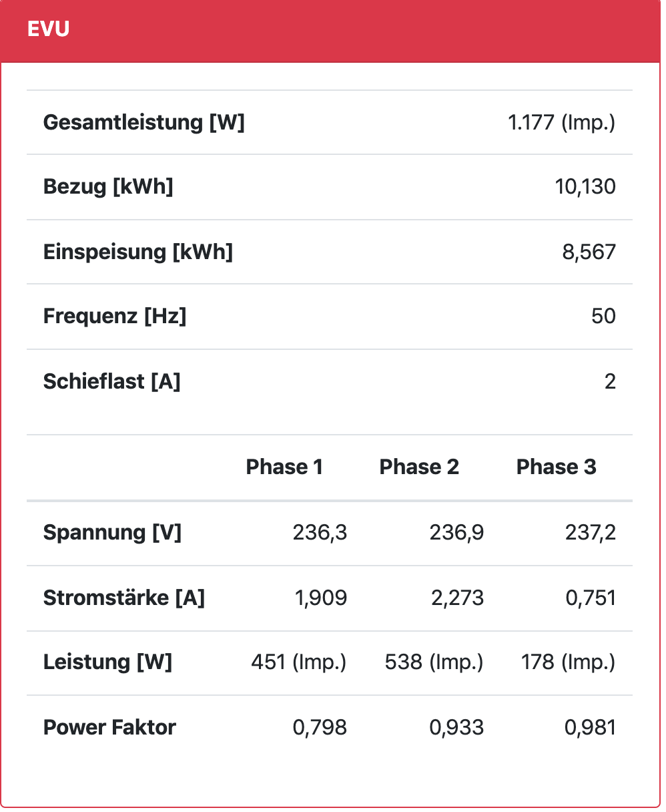Click the Frequenz [Hz] label
This screenshot has height=812, width=666.
[114, 317]
